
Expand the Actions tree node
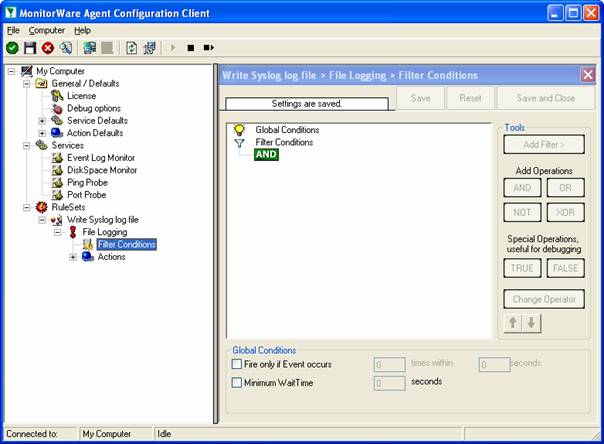click(x=73, y=257)
